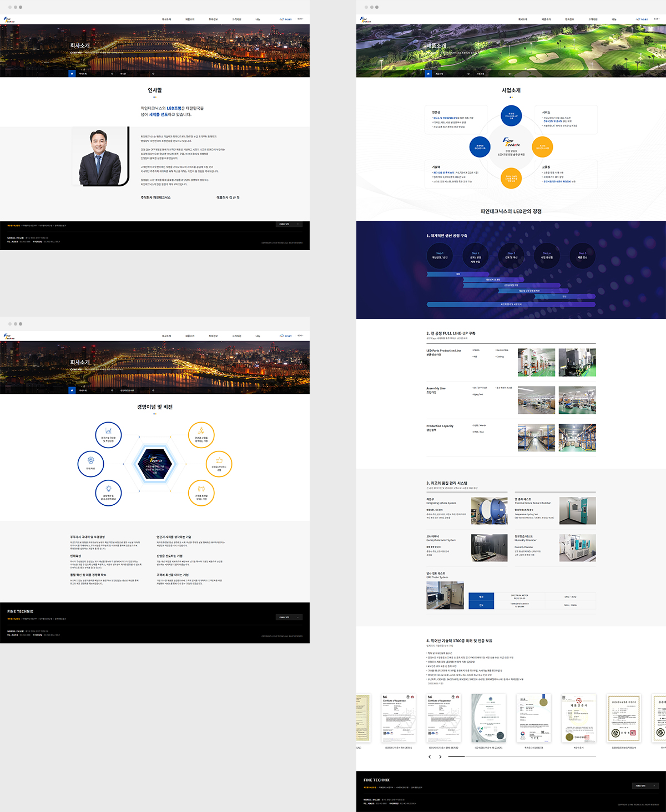The image size is (666, 812).
Task: Advance certificates with right arrow
Action: pos(440,757)
